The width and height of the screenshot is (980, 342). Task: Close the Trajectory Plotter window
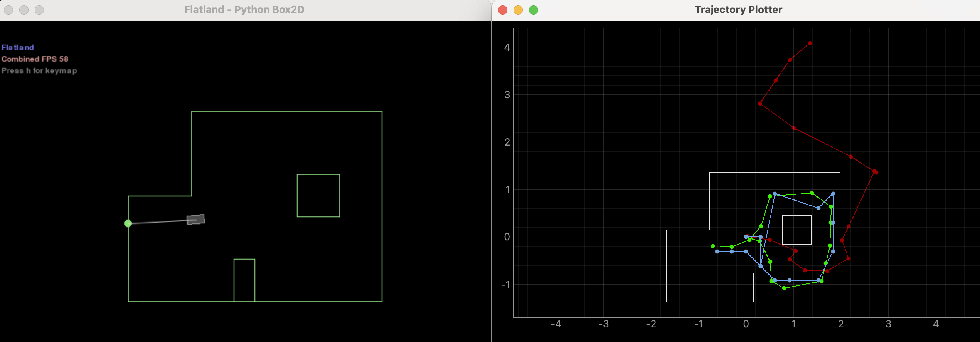click(503, 10)
